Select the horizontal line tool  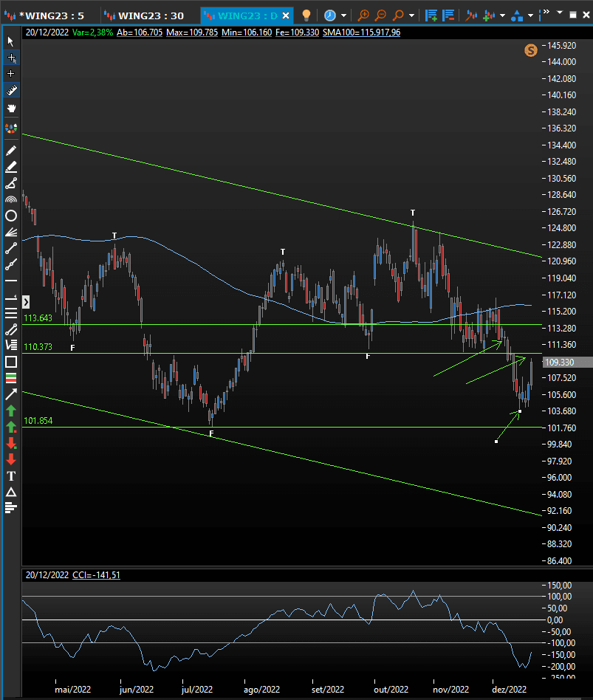click(11, 281)
